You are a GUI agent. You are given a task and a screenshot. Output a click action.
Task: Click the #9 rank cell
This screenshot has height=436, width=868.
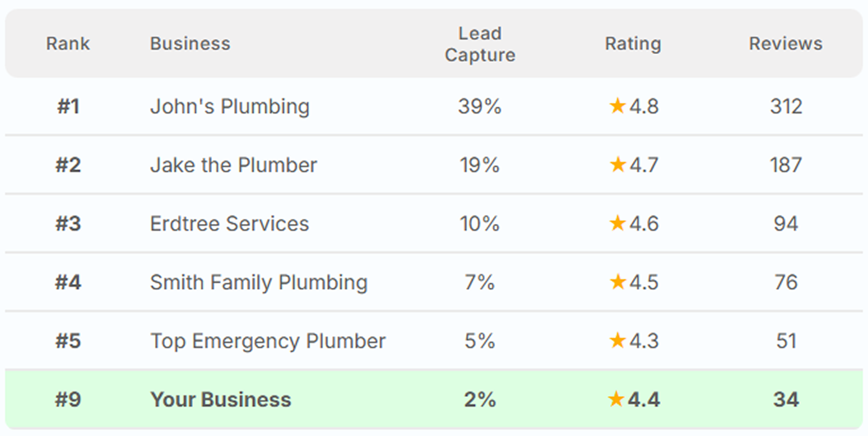pos(68,399)
